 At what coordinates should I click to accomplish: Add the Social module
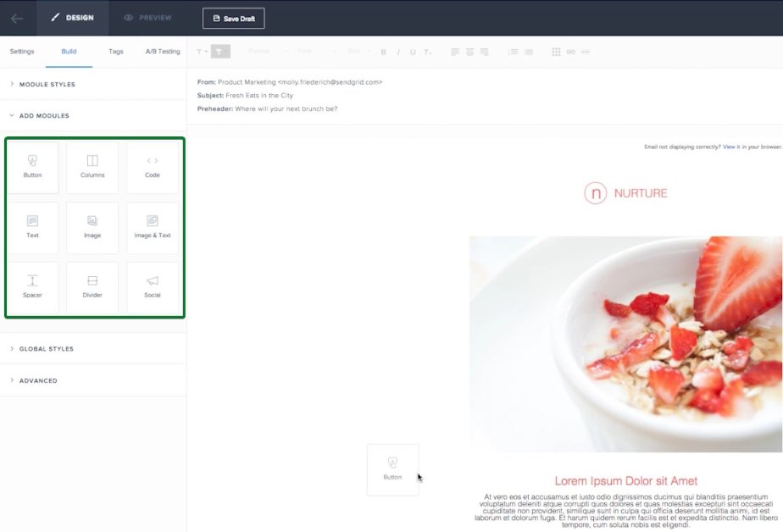(153, 287)
